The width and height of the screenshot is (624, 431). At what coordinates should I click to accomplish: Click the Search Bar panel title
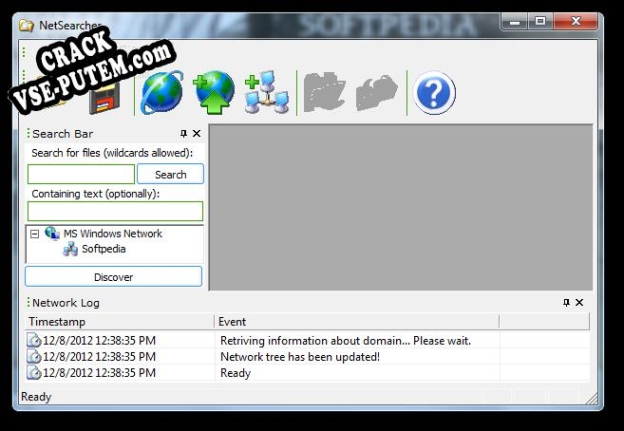(x=62, y=134)
